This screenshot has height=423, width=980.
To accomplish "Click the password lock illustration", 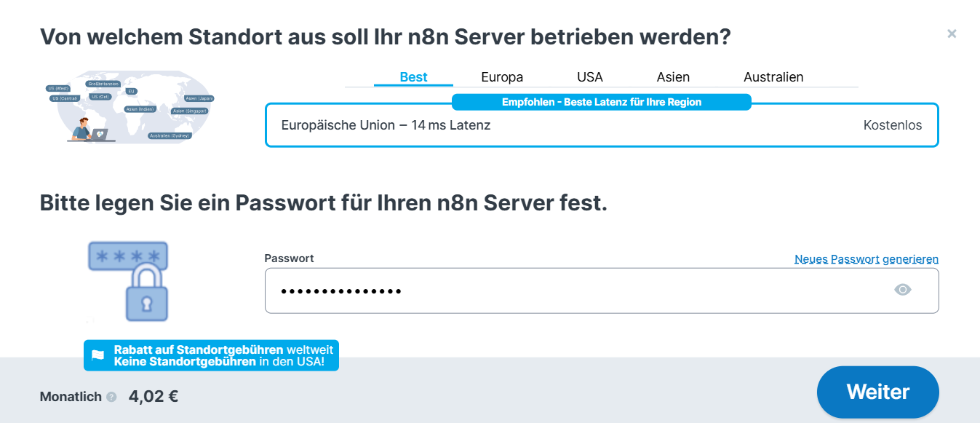I will [129, 281].
